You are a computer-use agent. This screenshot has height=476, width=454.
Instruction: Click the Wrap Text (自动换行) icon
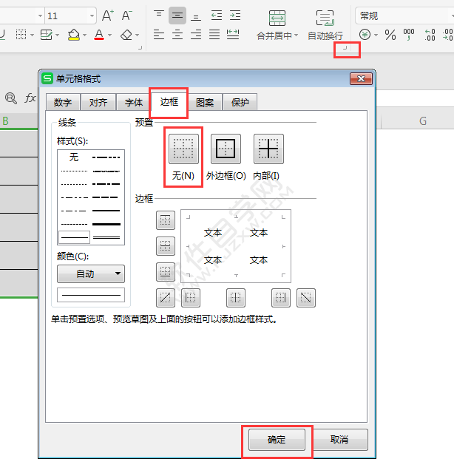pos(325,19)
